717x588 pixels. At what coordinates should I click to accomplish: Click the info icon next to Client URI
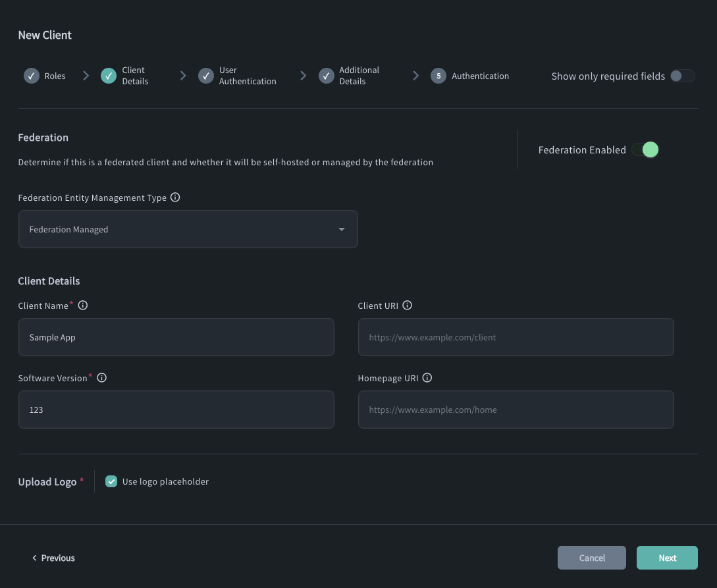407,305
